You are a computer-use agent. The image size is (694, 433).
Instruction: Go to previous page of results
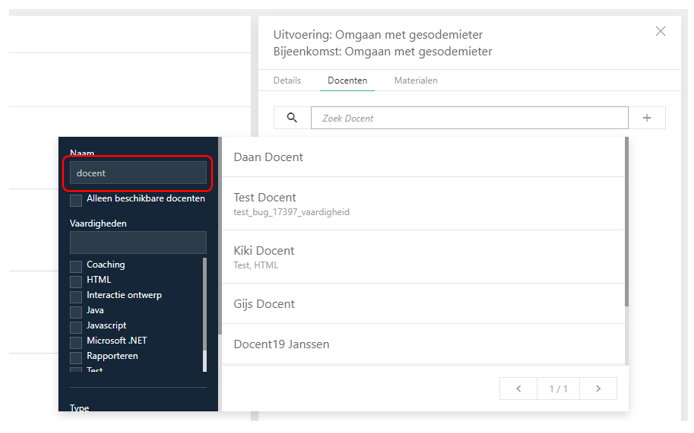pos(518,388)
